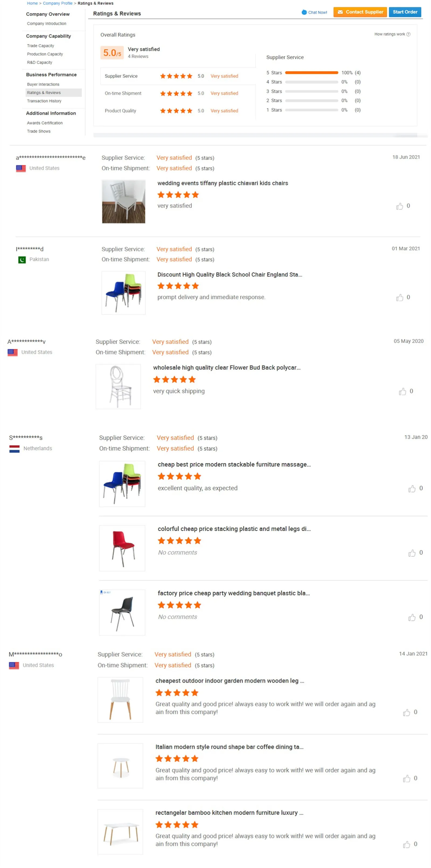Screen dimensions: 431x868
Task: Navigate to Company Profile breadcrumb
Action: click(x=57, y=3)
